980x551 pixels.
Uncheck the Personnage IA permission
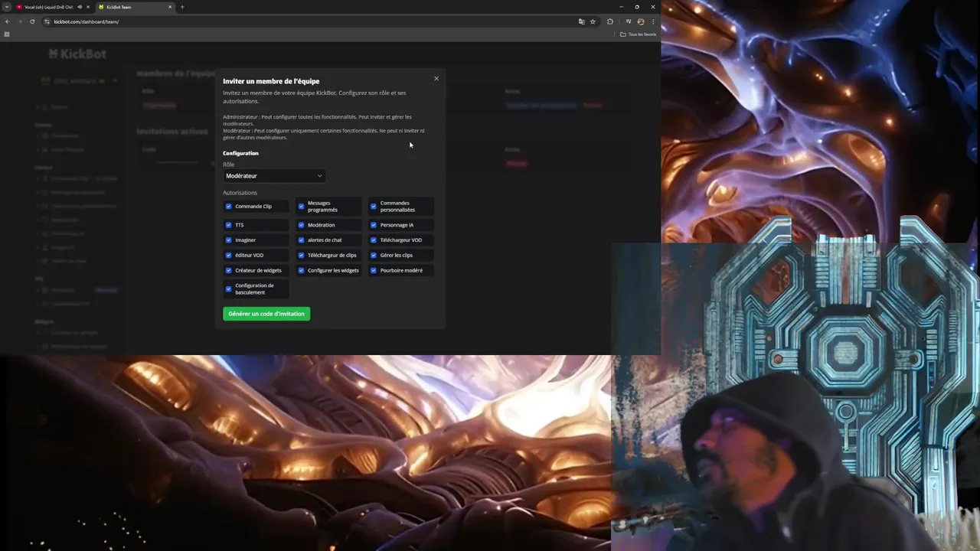point(374,225)
